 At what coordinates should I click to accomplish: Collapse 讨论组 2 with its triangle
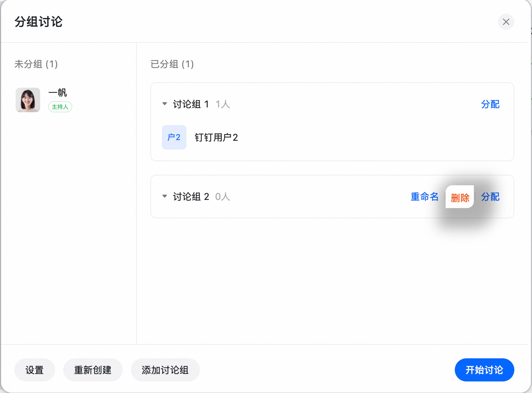[164, 196]
